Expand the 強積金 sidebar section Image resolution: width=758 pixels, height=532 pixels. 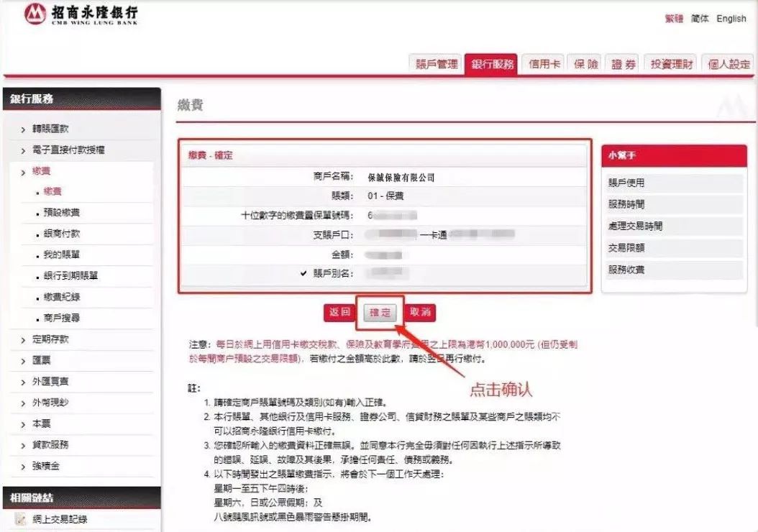click(46, 466)
